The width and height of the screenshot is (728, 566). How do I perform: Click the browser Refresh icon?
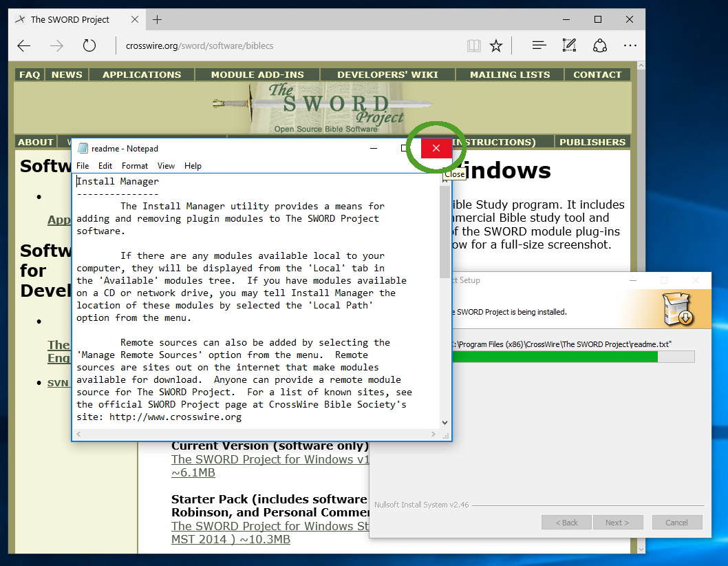coord(89,46)
